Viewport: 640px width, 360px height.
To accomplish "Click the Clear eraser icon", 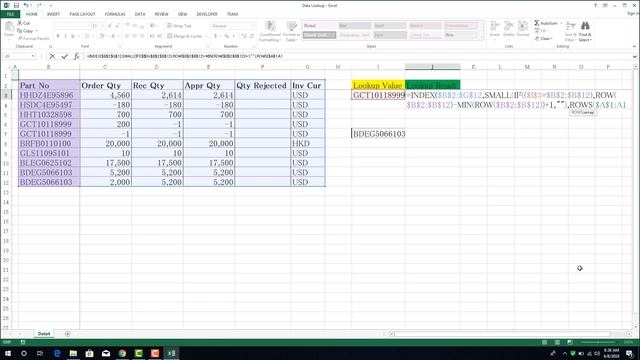I will point(537,38).
